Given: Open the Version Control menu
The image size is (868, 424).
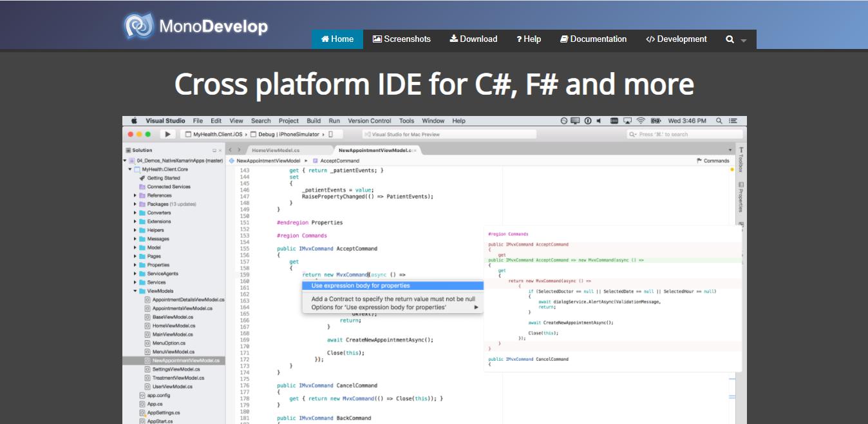Looking at the screenshot, I should [x=370, y=120].
